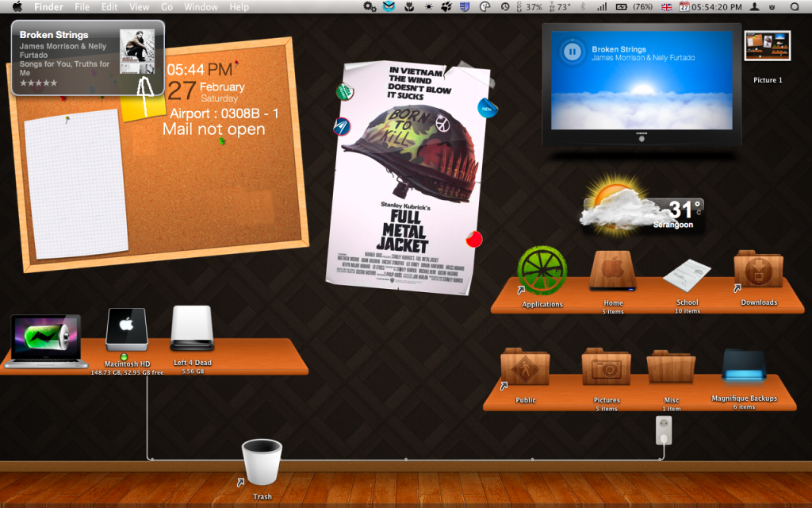Click the five-star rating in the music widget
The width and height of the screenshot is (812, 508).
38,83
